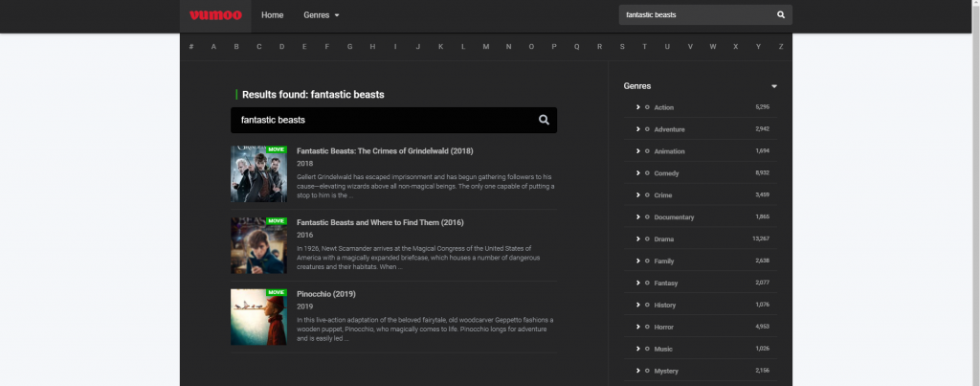Browse titles starting with #

(x=191, y=47)
